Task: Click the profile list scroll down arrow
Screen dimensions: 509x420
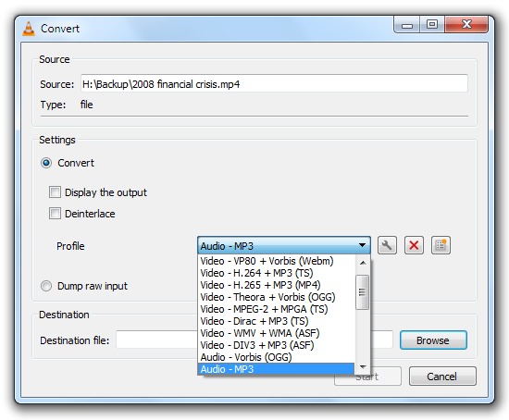Action: pos(363,366)
